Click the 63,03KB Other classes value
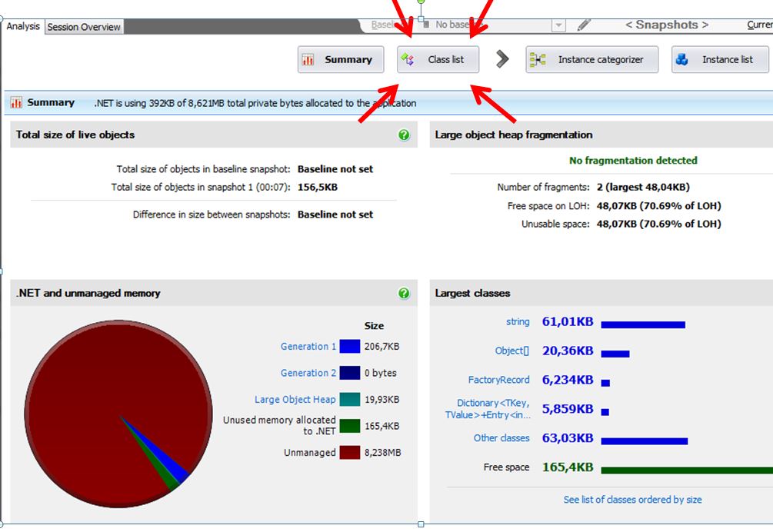This screenshot has width=773, height=532. [x=568, y=438]
